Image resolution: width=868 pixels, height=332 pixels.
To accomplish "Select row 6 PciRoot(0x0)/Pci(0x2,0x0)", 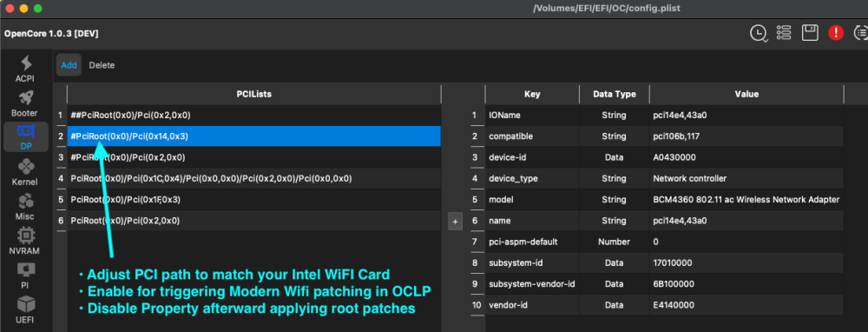I will click(x=254, y=221).
